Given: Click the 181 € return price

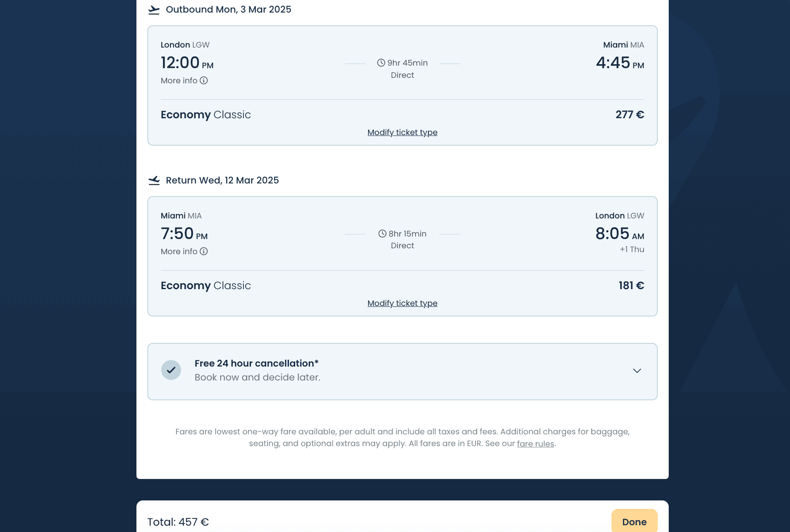Looking at the screenshot, I should (x=631, y=285).
